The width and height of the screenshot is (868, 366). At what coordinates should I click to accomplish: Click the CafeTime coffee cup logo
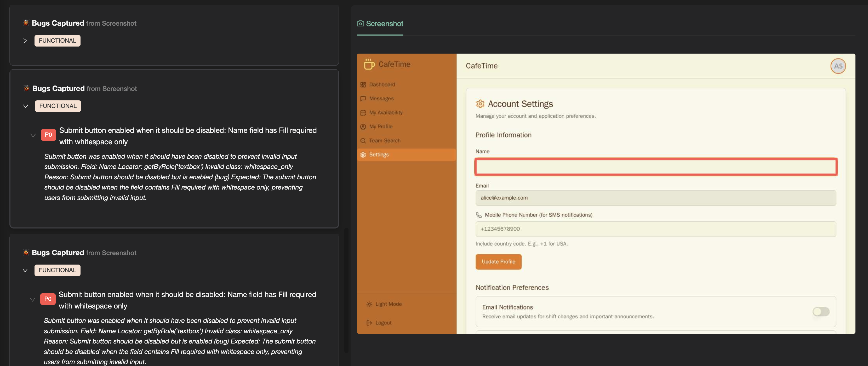click(x=369, y=64)
